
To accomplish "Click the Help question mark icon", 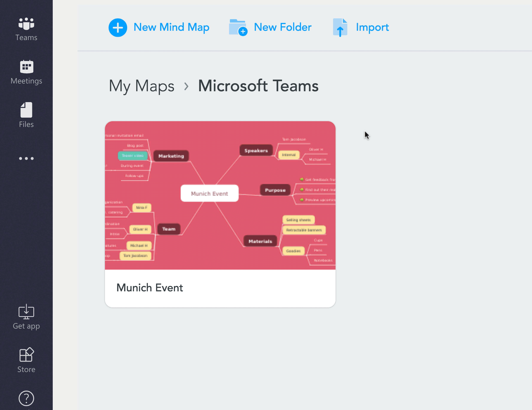I will pos(26,398).
